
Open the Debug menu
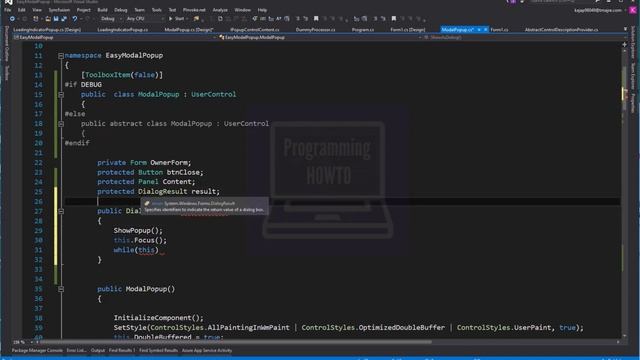121,10
